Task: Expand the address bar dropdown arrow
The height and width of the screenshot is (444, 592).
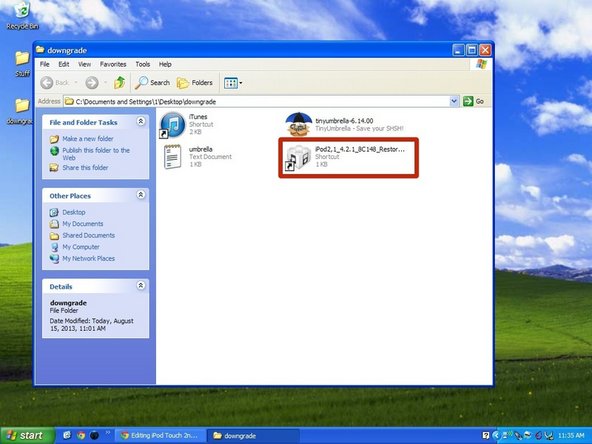Action: (454, 101)
